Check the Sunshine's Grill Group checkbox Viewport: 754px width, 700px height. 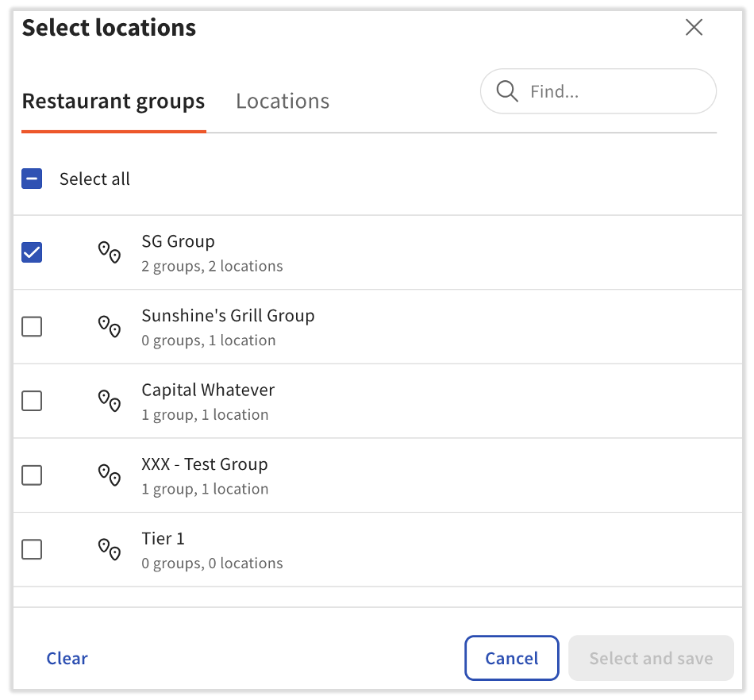point(32,326)
